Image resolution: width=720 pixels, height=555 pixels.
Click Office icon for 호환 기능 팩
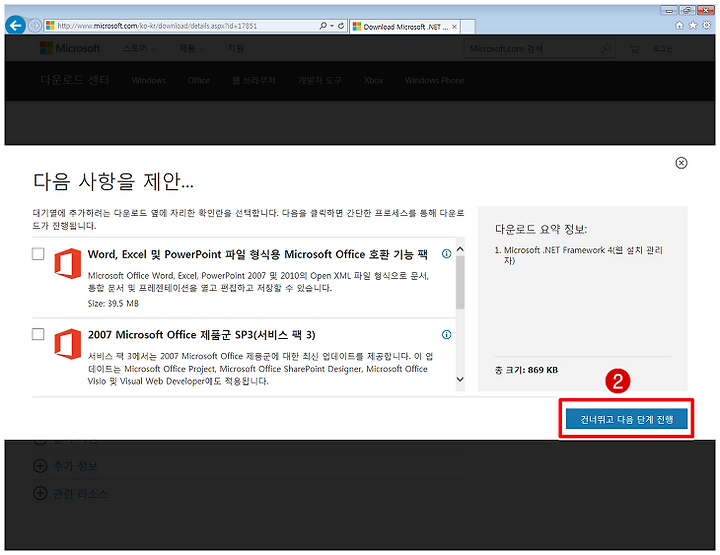[68, 263]
